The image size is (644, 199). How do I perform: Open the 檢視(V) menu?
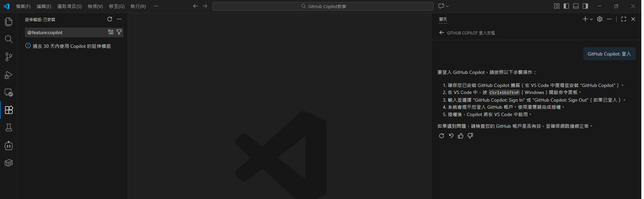point(95,6)
